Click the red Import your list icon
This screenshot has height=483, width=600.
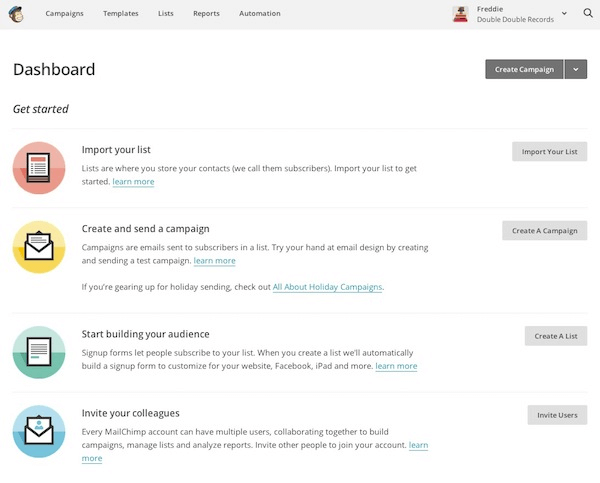pos(39,167)
